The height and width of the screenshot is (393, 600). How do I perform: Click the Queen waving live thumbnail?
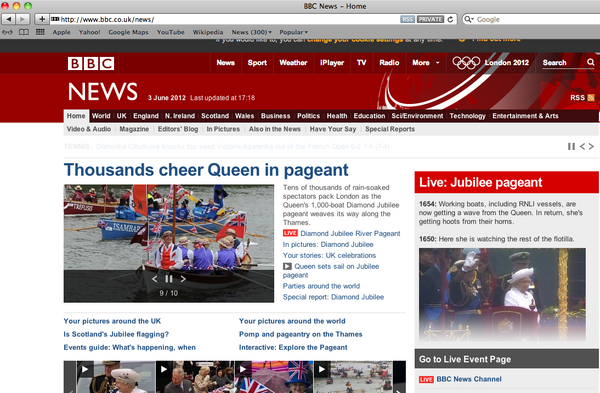coord(502,294)
